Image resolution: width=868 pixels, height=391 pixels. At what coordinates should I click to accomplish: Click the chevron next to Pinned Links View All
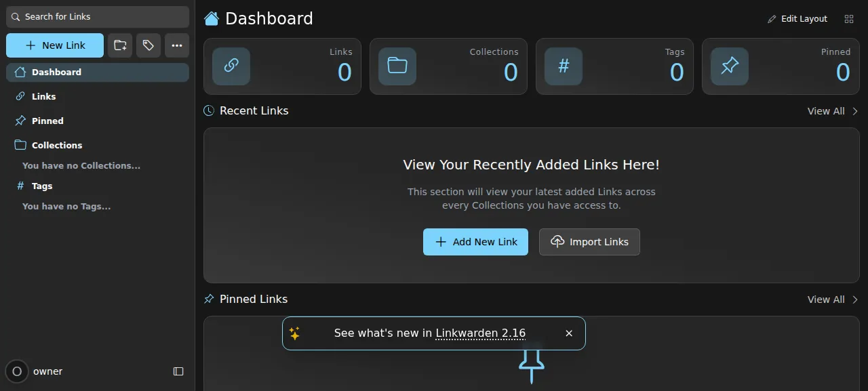coord(855,300)
